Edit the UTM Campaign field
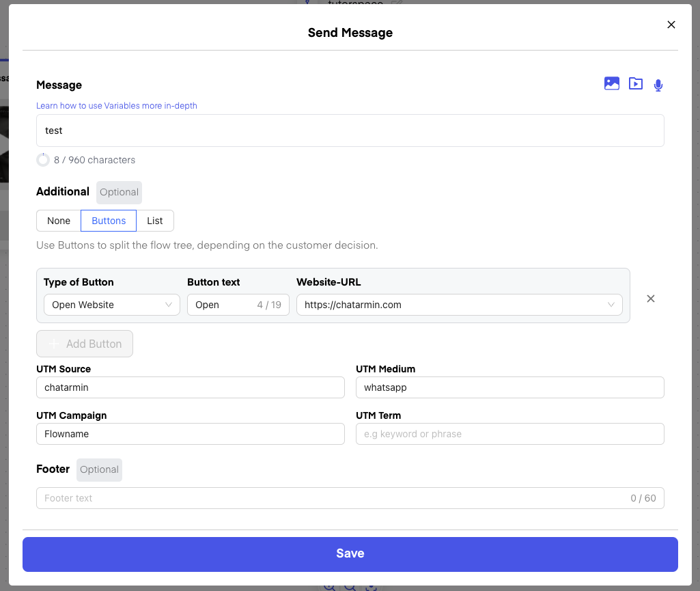This screenshot has height=591, width=700. point(190,434)
